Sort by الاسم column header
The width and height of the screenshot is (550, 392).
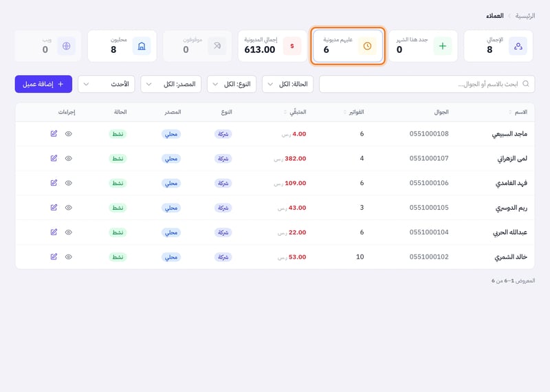pos(518,112)
